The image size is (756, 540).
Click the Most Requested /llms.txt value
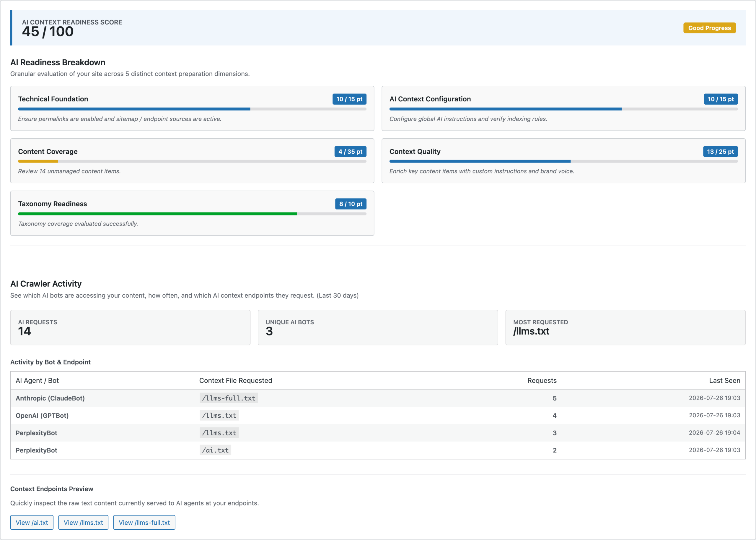click(x=531, y=331)
